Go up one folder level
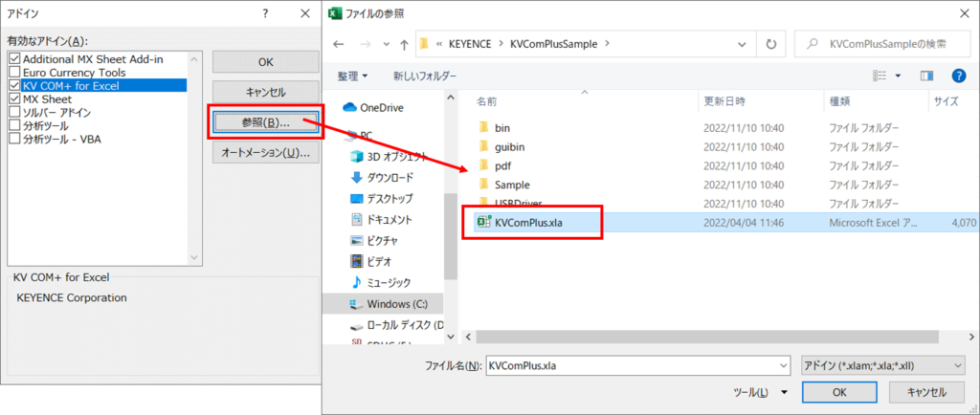The width and height of the screenshot is (980, 415). coord(404,44)
